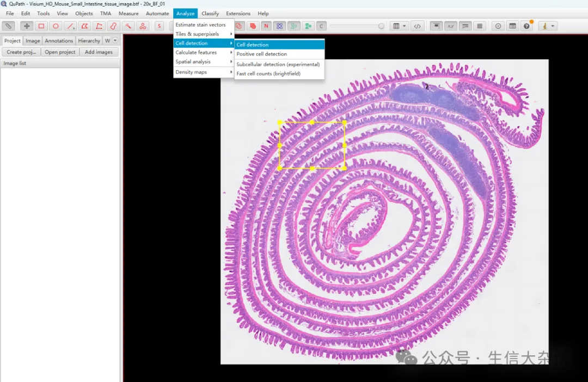Open the measurement table icon
The image size is (588, 382).
tap(396, 26)
